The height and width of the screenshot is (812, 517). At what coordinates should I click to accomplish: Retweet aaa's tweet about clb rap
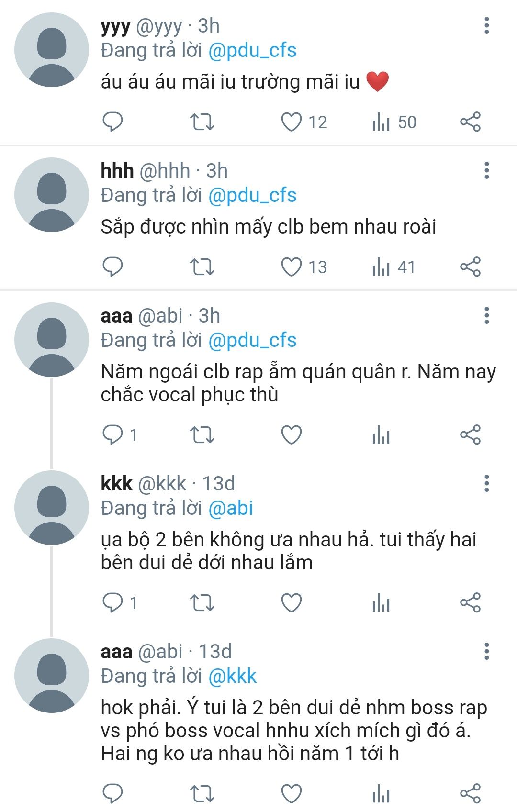pyautogui.click(x=202, y=435)
